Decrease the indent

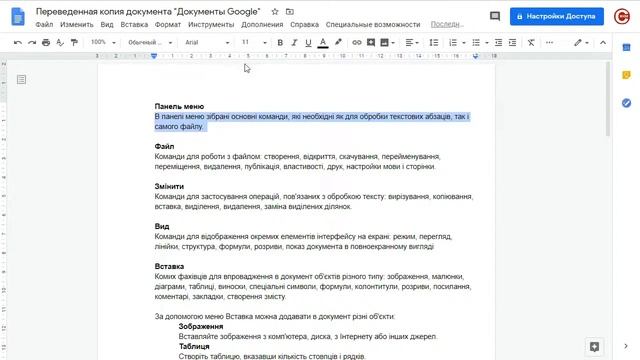pos(498,42)
